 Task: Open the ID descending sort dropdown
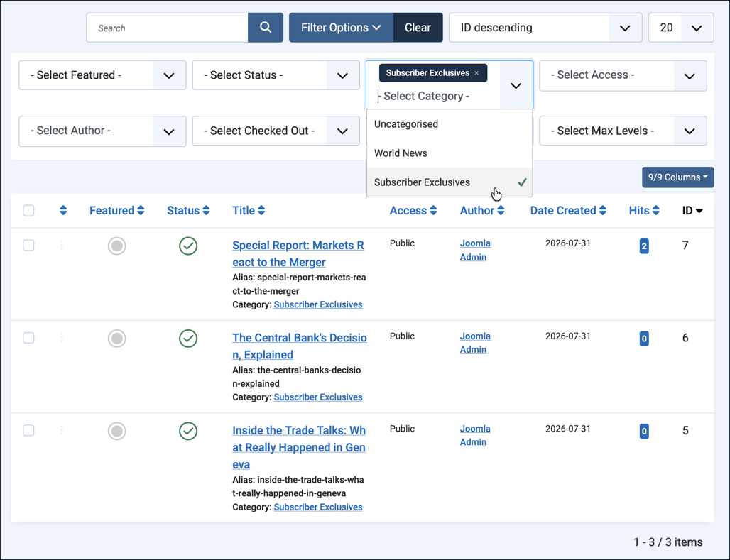[x=545, y=28]
